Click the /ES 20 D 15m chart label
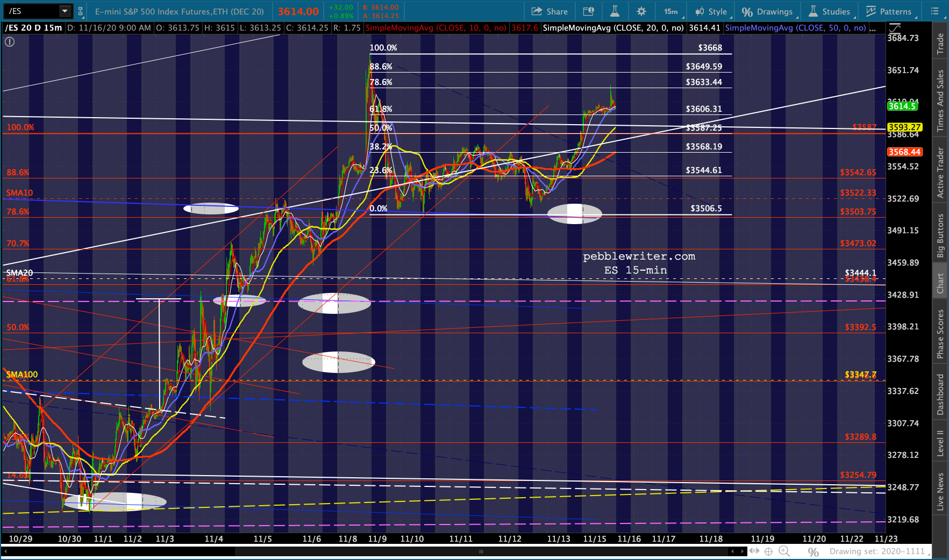949x560 pixels. [33, 27]
